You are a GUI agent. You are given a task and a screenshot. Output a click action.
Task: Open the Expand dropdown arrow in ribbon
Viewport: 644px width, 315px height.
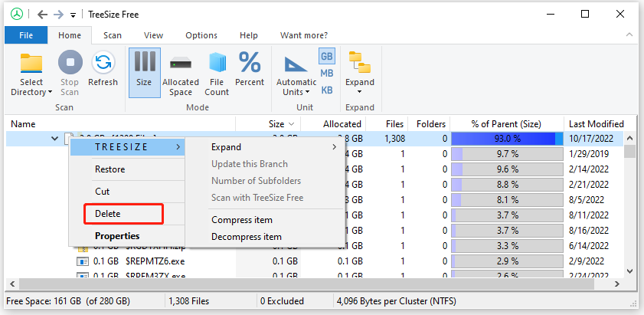(x=360, y=92)
